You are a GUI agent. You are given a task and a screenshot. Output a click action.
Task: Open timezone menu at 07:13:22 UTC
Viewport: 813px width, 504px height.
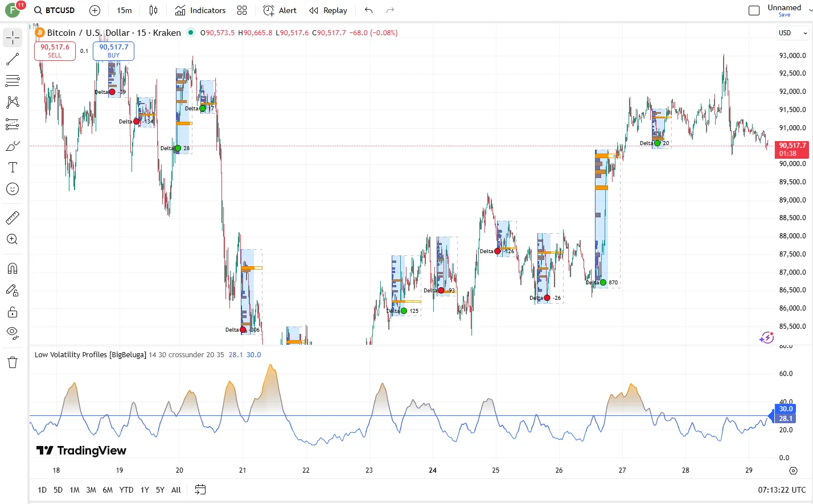click(782, 490)
